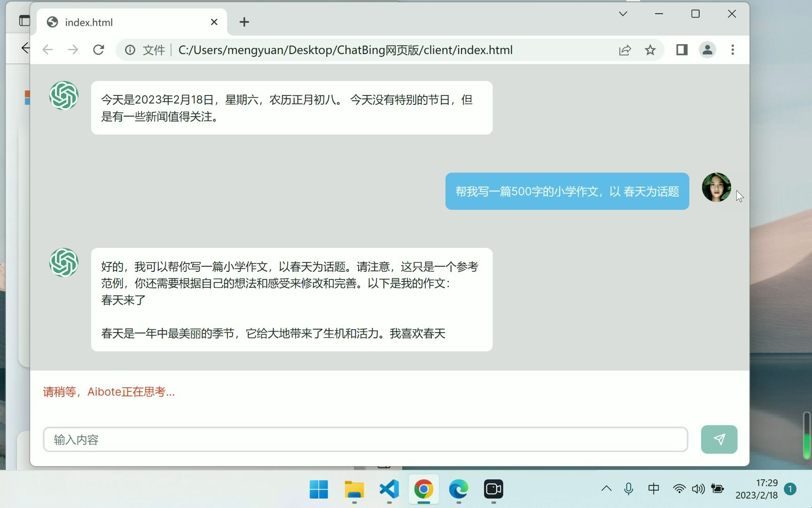Click the site info icon before the URL

(130, 50)
